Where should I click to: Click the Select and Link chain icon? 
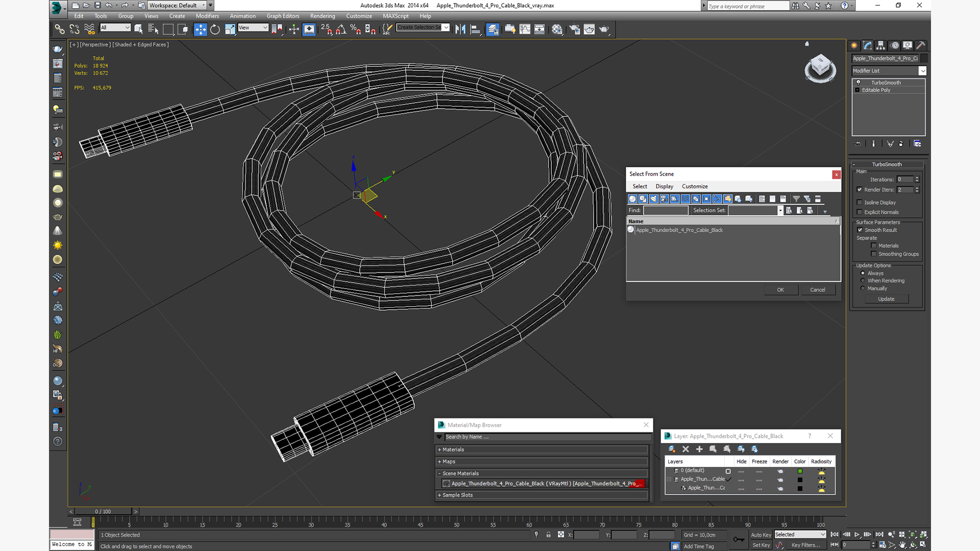[x=59, y=30]
